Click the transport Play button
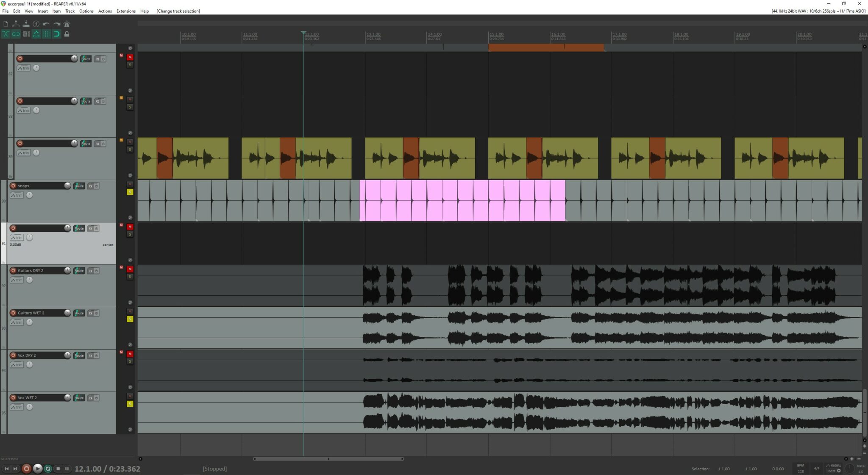The height and width of the screenshot is (475, 868). pos(37,469)
